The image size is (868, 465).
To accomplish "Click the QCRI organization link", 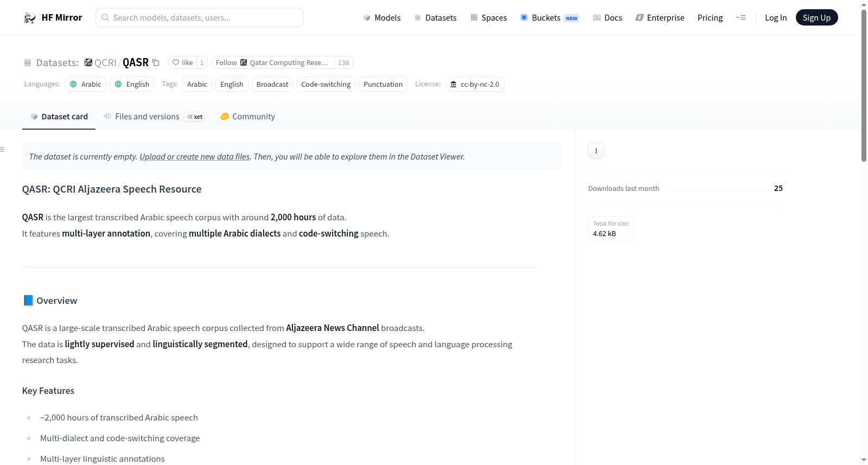I will tap(105, 62).
